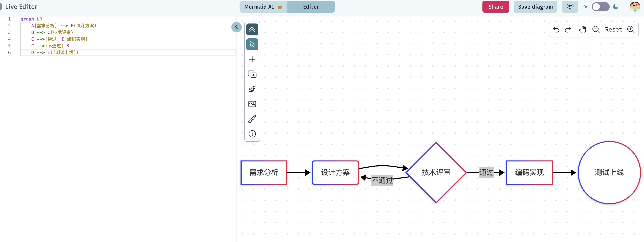
Task: Click the plus add-shape tool
Action: (252, 59)
